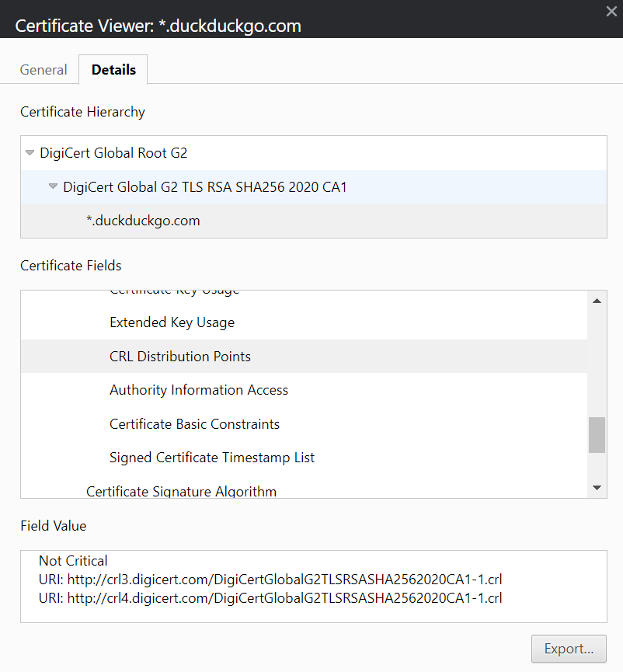
Task: Select the Certificate Basic Constraints field
Action: coord(304,424)
